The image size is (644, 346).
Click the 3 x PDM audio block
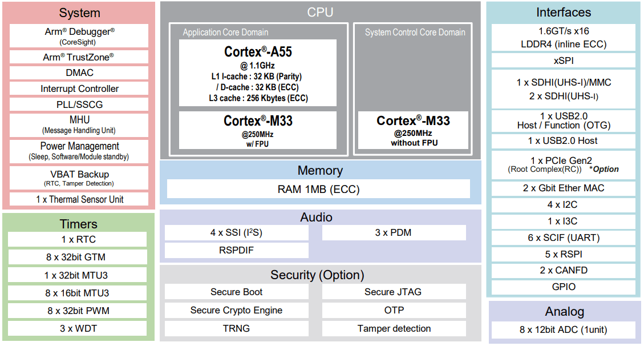[x=394, y=233]
